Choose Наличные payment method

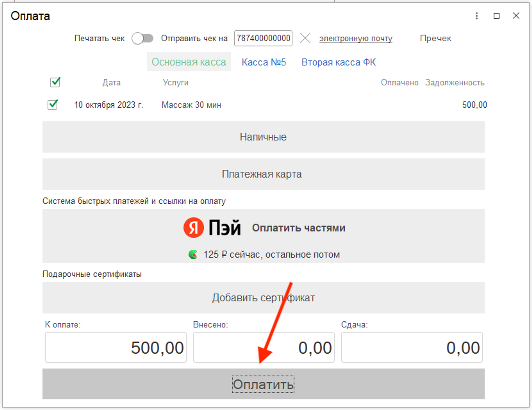pyautogui.click(x=263, y=137)
